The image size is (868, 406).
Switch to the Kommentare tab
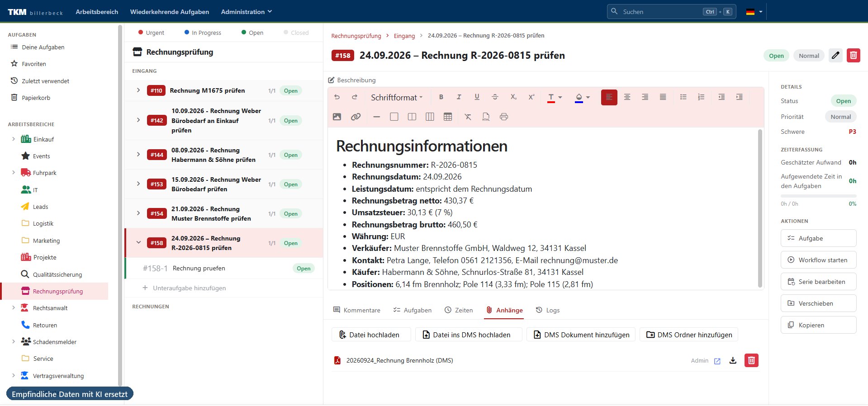(x=356, y=310)
